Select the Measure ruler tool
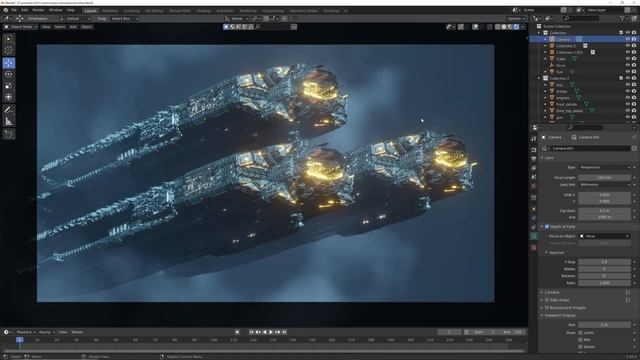 [9, 121]
